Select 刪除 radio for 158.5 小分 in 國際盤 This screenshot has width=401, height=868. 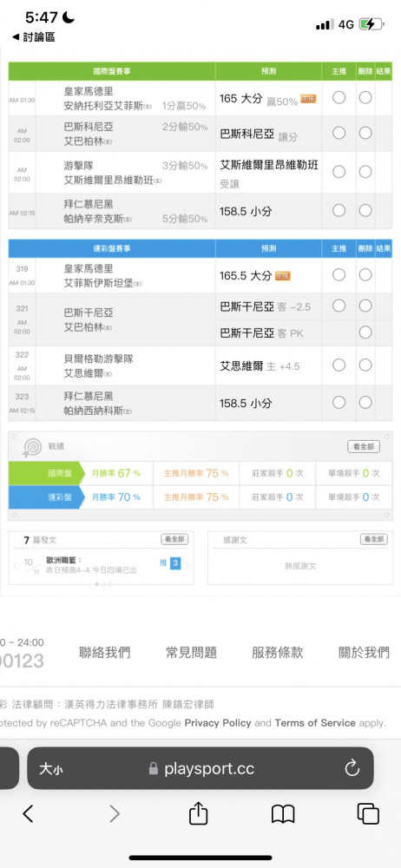pos(365,211)
